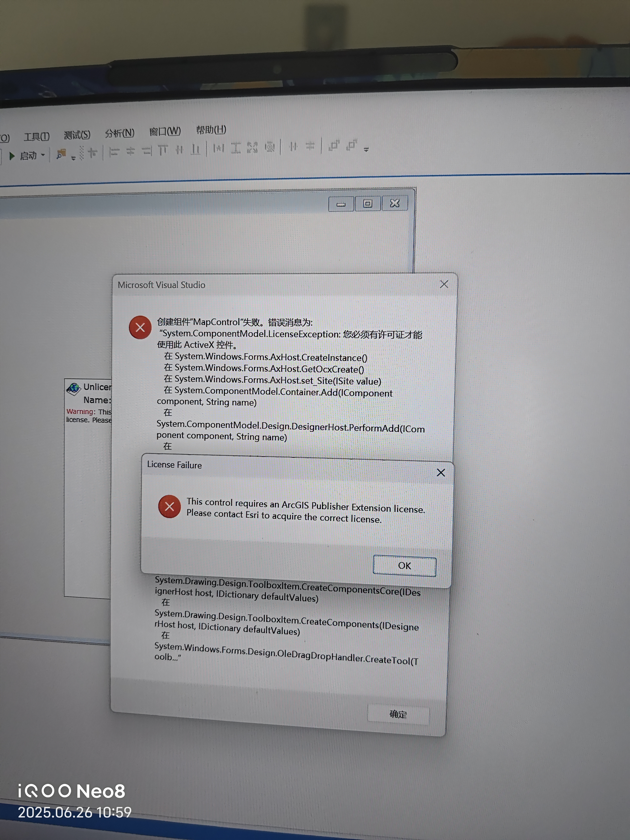Open the 帮助(H) menu
This screenshot has height=840, width=630.
coord(211,130)
